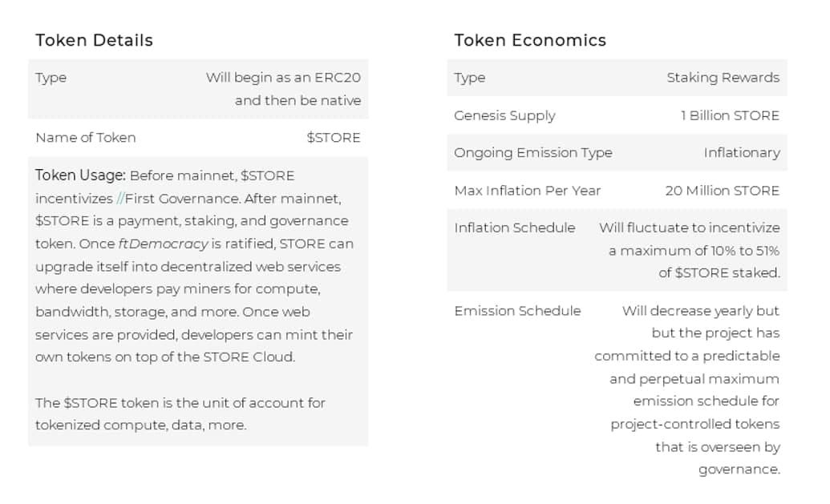Select the 20 Million STORE value
This screenshot has width=830, height=504.
coord(722,191)
